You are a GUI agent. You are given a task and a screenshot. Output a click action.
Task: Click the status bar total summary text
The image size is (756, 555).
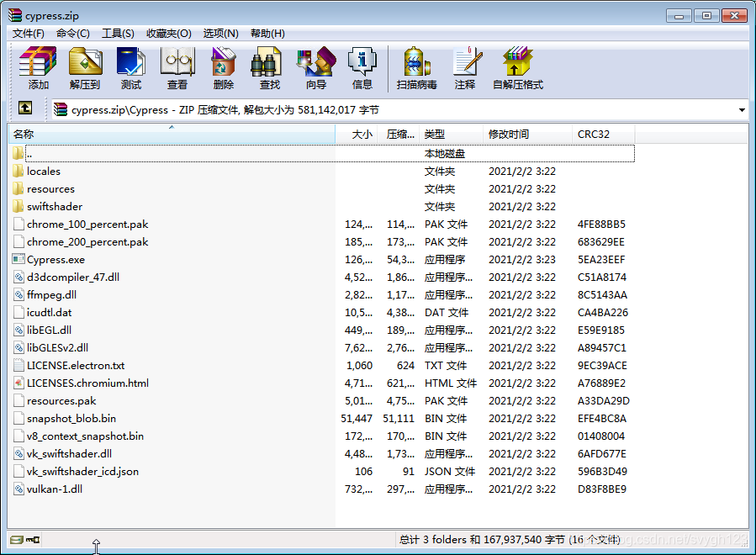(x=510, y=540)
